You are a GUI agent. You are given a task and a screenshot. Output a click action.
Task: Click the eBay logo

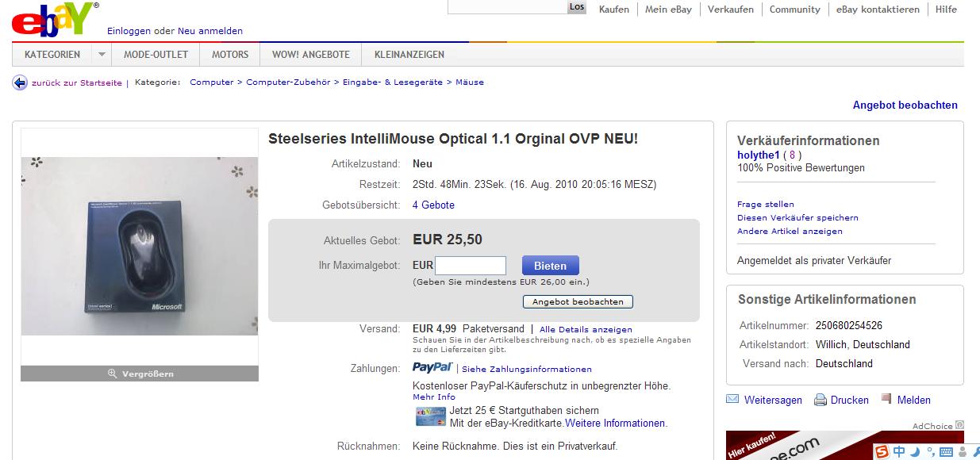click(x=54, y=19)
